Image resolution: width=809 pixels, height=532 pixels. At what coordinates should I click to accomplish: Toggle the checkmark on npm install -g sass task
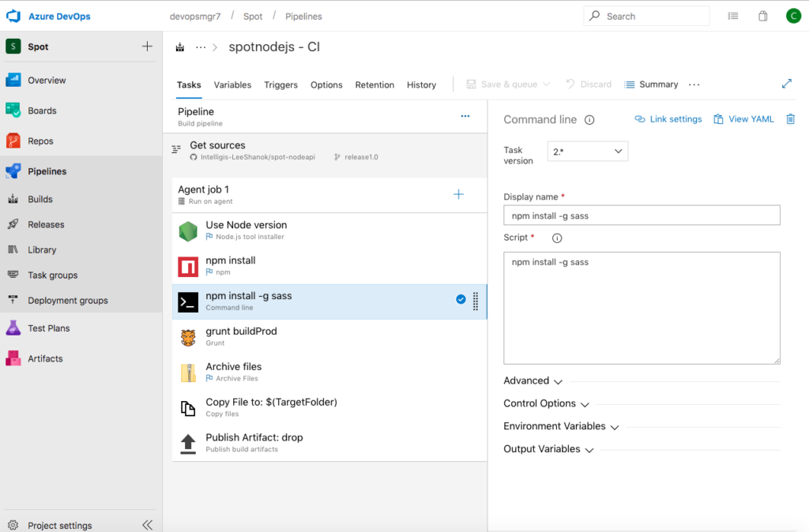461,299
